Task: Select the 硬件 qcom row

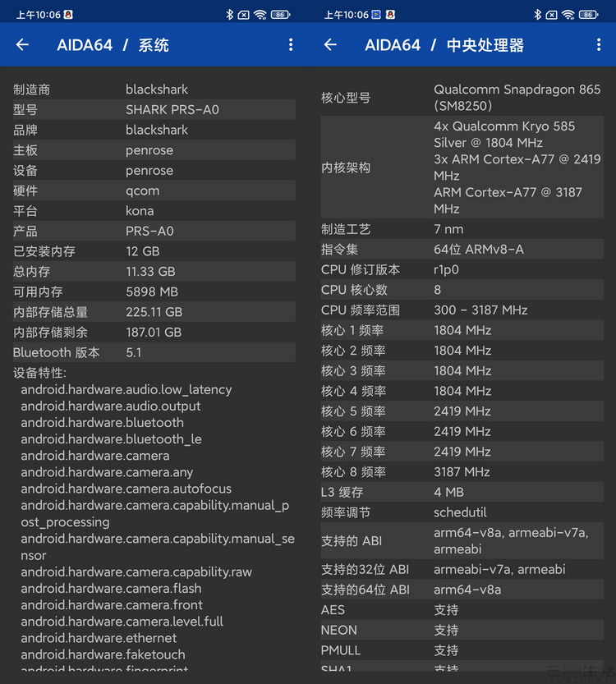Action: [154, 191]
